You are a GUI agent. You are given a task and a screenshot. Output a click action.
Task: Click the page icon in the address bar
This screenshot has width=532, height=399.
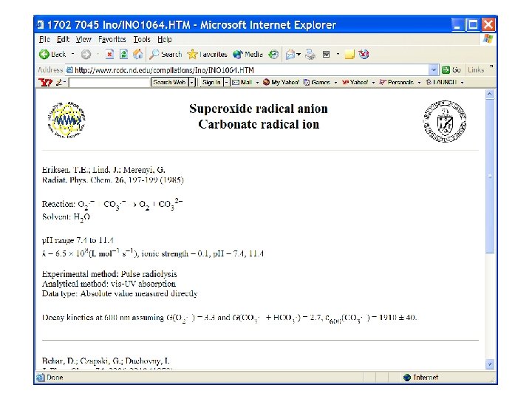point(69,70)
